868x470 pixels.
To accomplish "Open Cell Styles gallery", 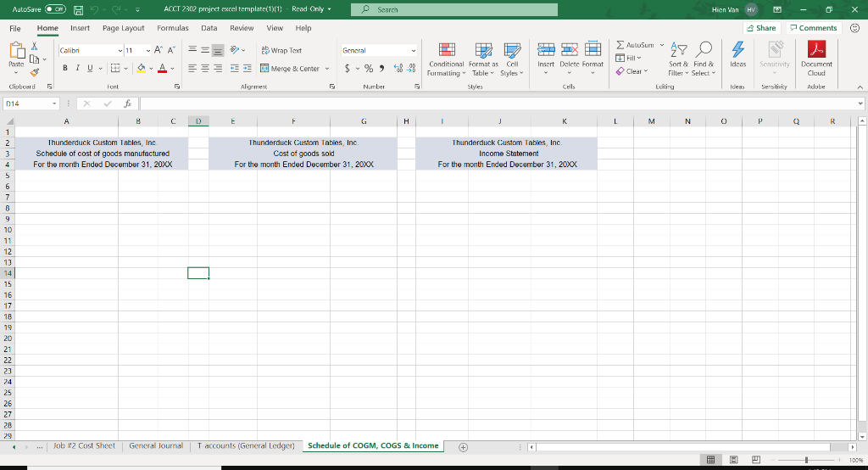I will (x=512, y=59).
